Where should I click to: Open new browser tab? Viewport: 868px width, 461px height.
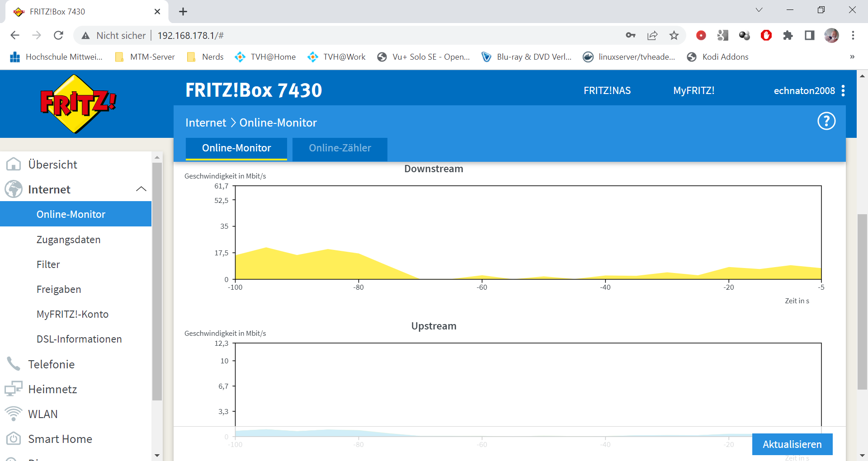[x=183, y=12]
